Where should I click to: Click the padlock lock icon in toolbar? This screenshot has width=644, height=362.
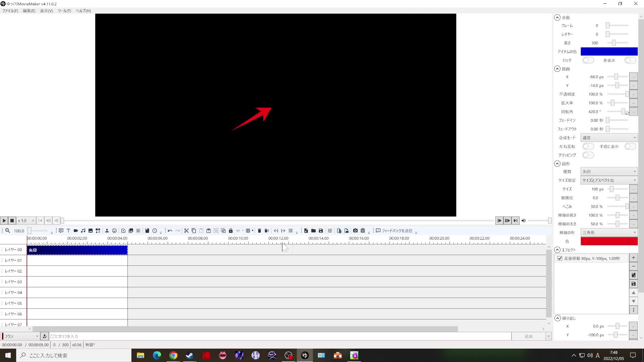pos(231,231)
